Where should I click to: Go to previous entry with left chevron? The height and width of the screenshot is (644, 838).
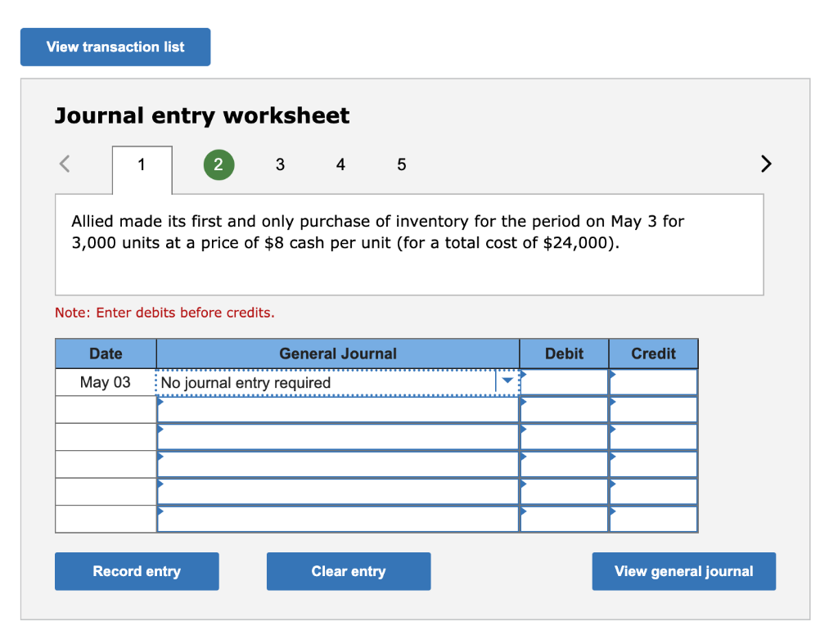click(65, 164)
